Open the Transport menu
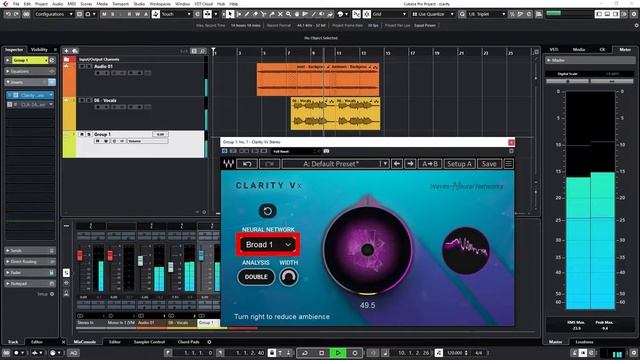The height and width of the screenshot is (360, 640). click(120, 4)
